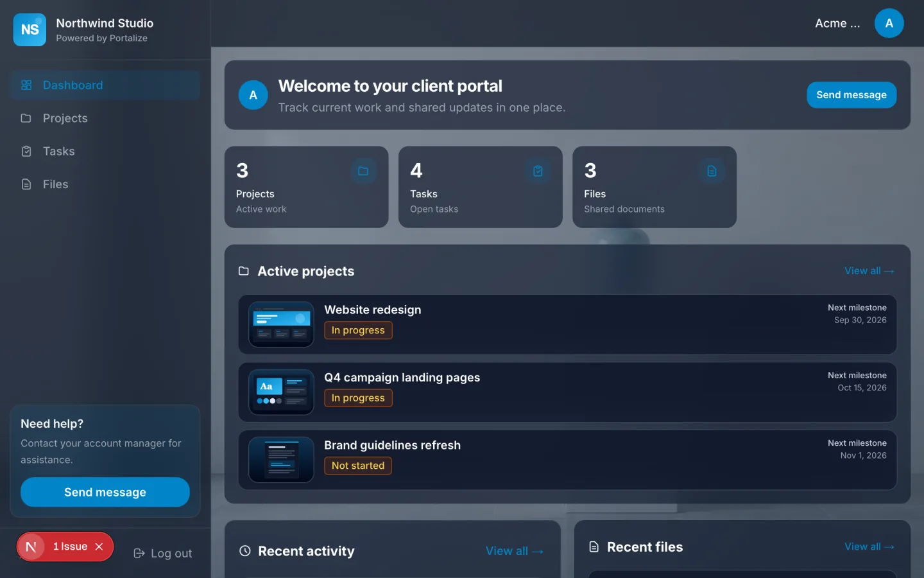
Task: Dismiss the 1 Issue badge with X
Action: coord(99,547)
